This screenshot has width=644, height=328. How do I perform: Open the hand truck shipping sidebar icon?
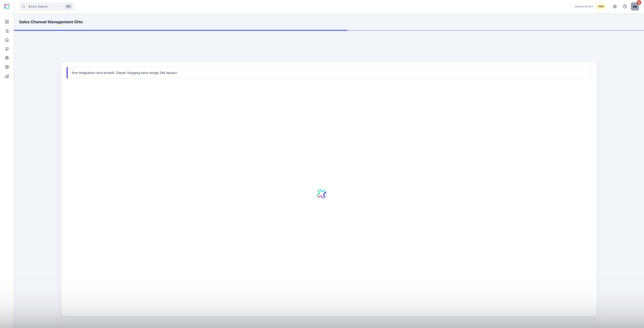click(x=7, y=49)
